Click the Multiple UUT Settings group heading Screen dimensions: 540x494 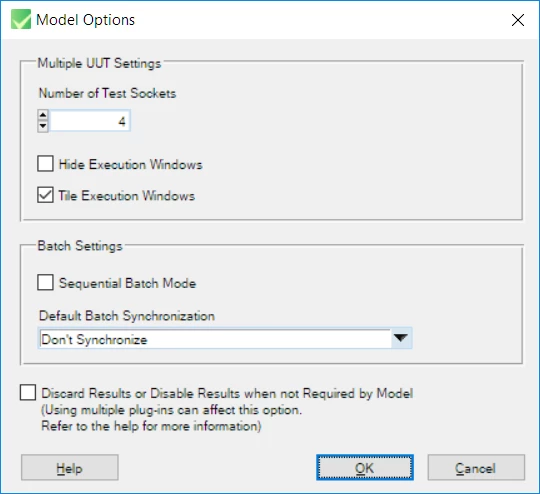[x=99, y=63]
